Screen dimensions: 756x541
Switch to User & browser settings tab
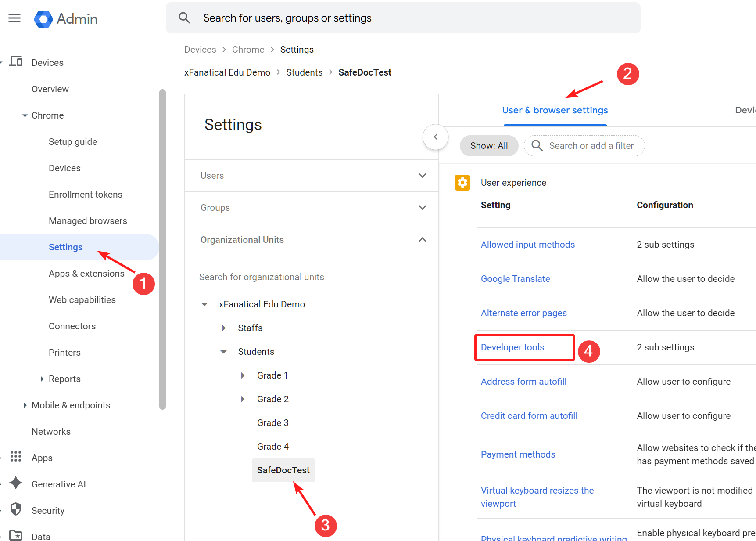[555, 110]
